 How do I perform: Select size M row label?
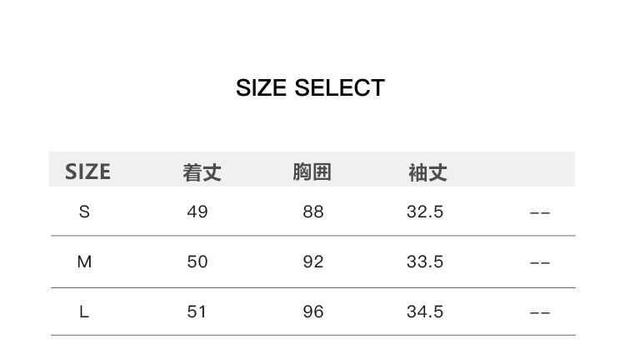click(x=84, y=262)
